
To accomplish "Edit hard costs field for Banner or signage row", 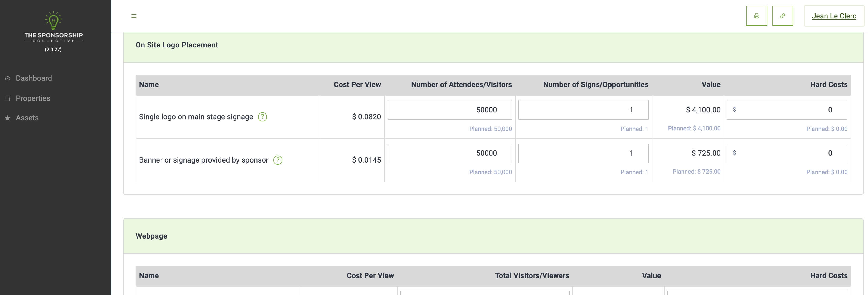I will tap(787, 153).
